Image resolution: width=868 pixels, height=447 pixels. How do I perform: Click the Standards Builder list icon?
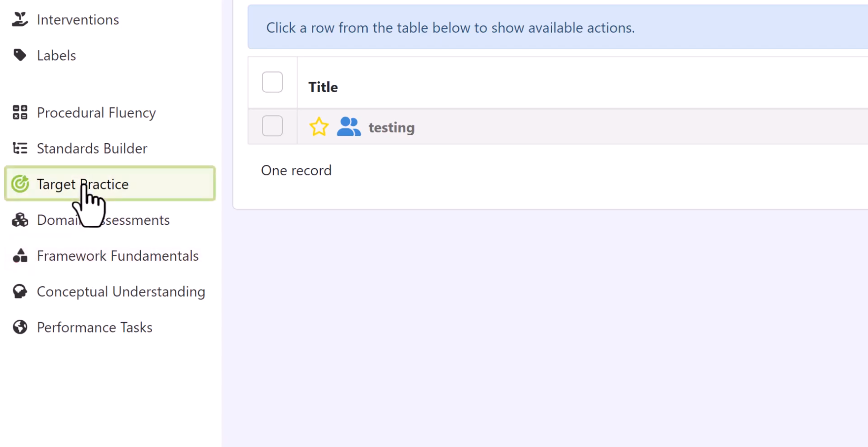click(x=20, y=148)
